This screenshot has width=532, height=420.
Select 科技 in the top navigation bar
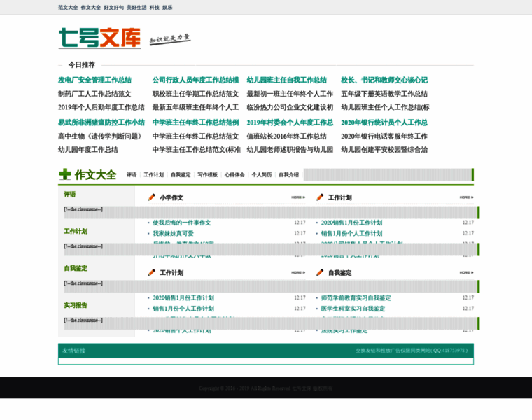click(155, 7)
